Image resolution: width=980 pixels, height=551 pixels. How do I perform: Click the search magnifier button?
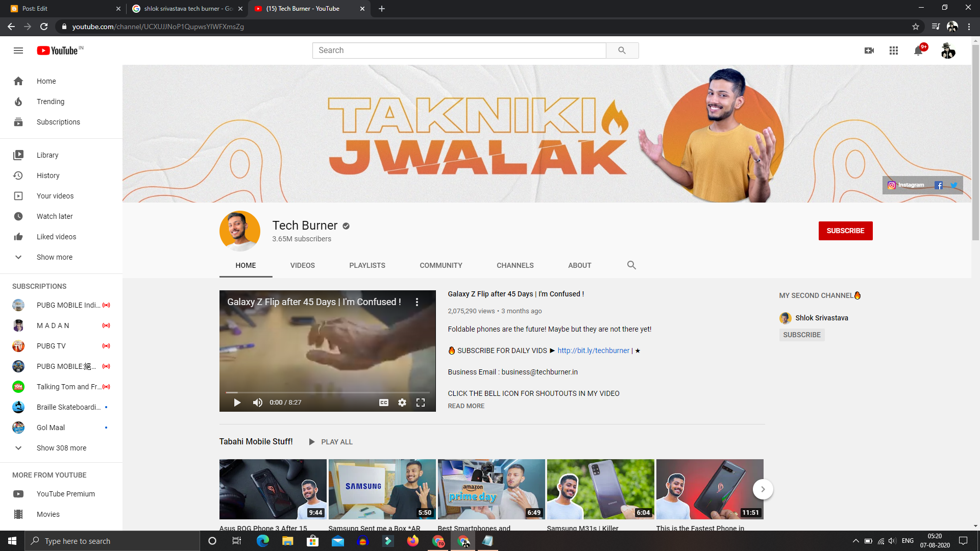tap(622, 51)
